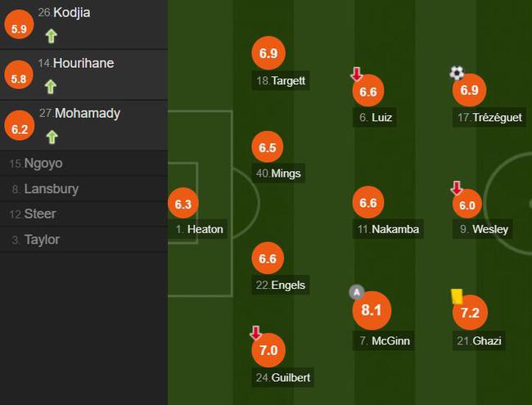
Task: Click the green sub-on arrow under Kodjia
Action: 52,36
